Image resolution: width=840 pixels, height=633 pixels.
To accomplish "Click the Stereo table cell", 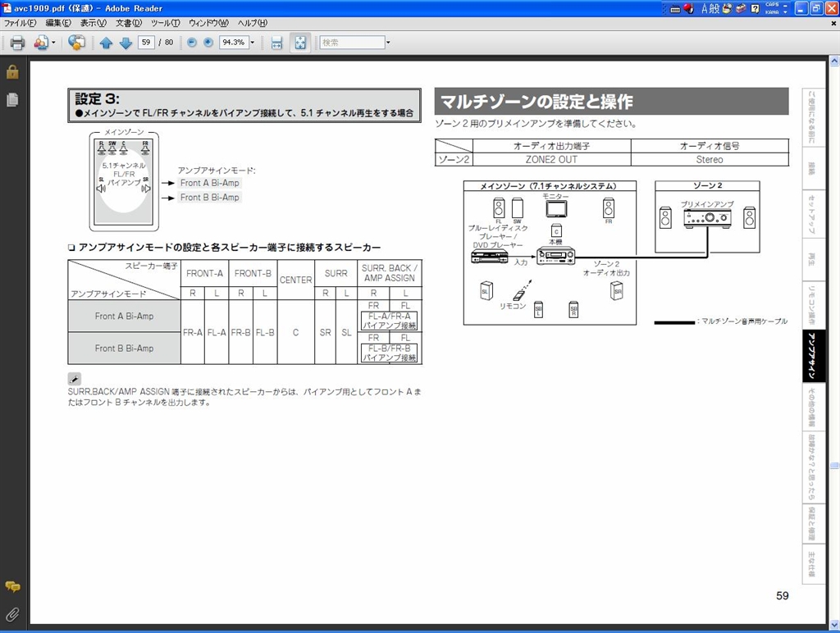I will [x=710, y=160].
